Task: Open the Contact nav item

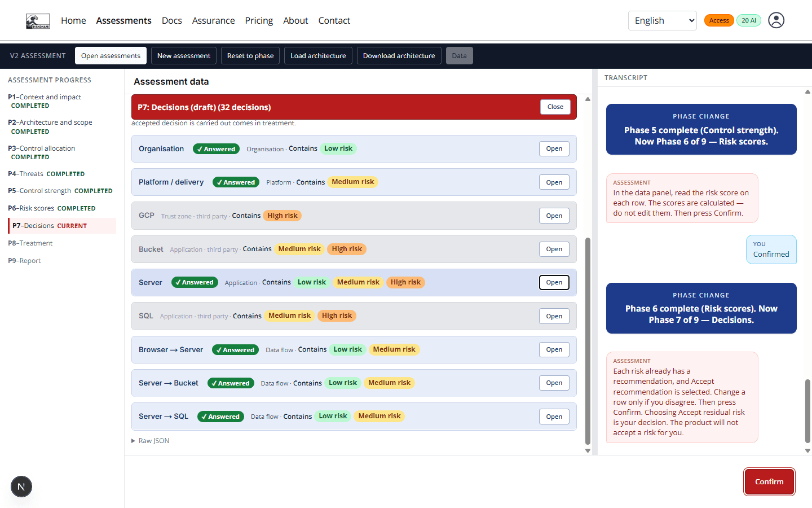Action: [334, 20]
